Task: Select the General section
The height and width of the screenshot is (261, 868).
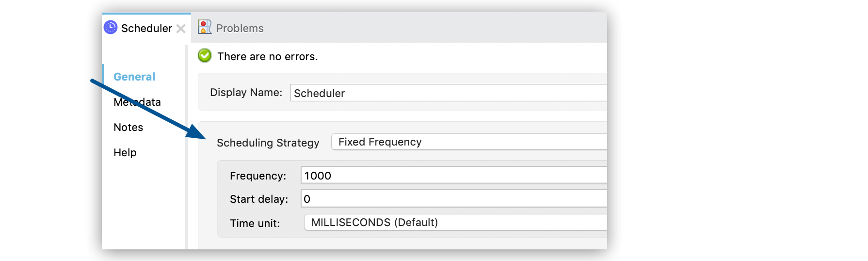Action: [134, 77]
